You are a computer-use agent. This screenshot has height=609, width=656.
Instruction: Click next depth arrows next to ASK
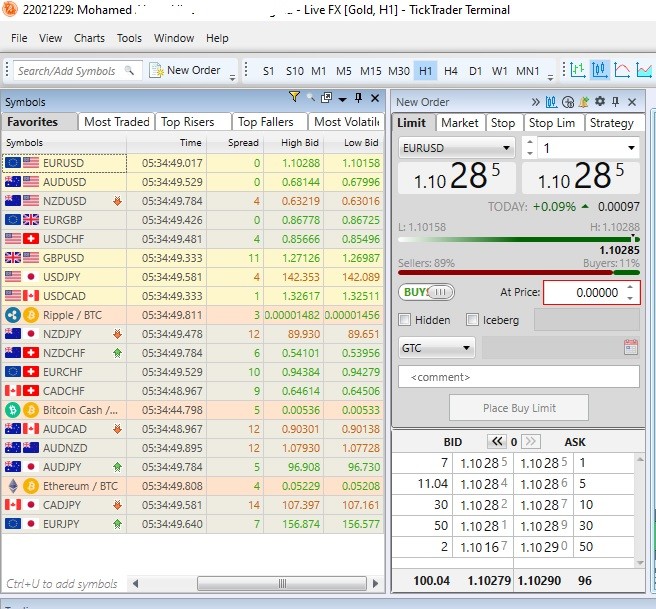(530, 441)
